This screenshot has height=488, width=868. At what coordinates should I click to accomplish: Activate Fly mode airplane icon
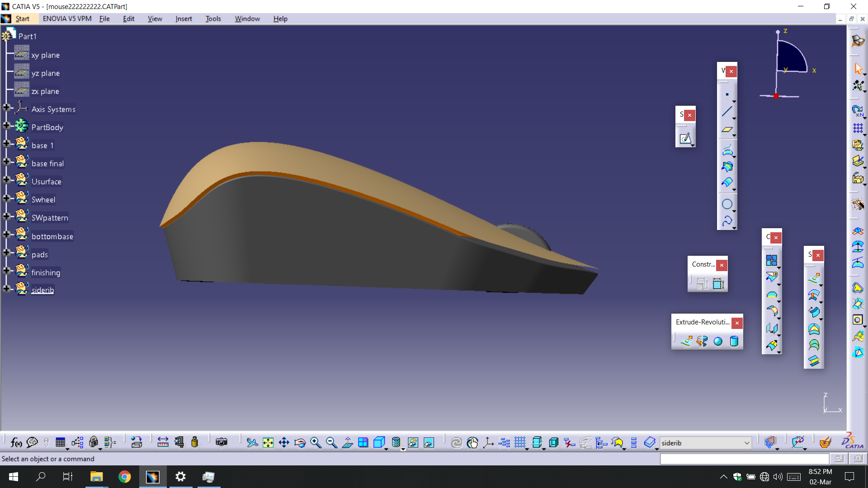coord(252,443)
